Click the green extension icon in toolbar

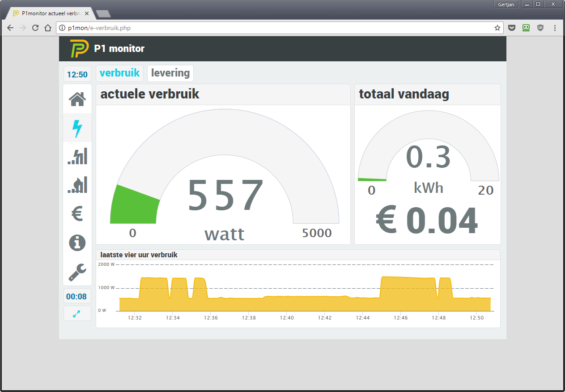click(x=526, y=28)
